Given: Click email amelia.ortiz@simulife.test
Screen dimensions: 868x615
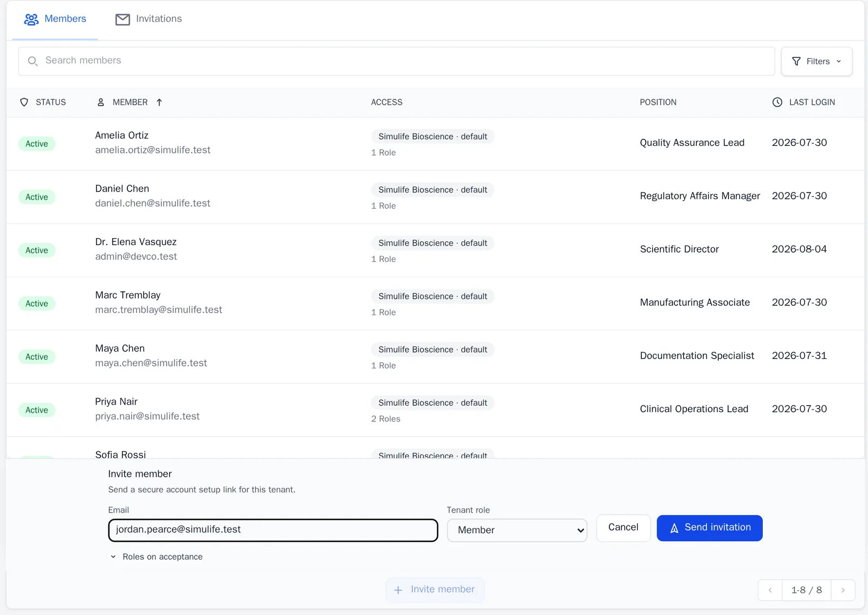Looking at the screenshot, I should click(152, 150).
